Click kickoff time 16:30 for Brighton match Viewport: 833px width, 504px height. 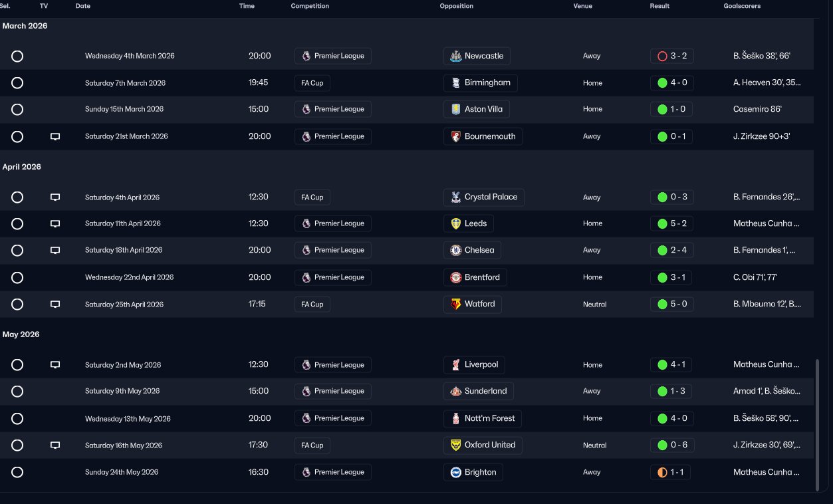259,472
